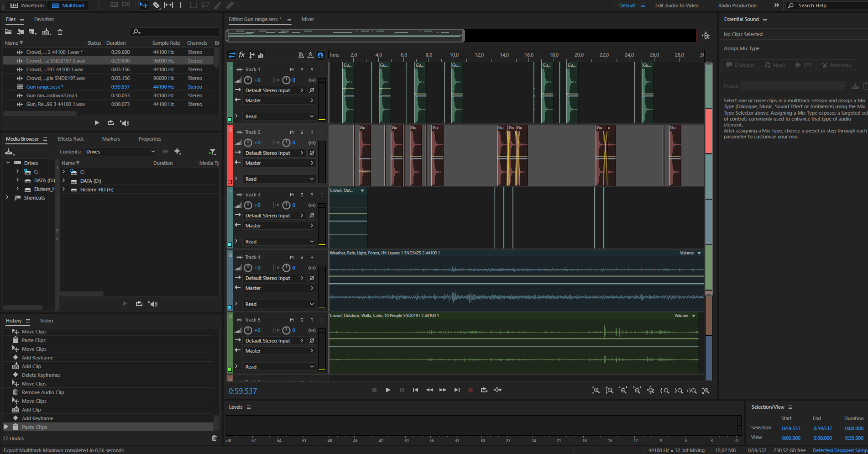Solo Track 2 using the S button

click(301, 132)
